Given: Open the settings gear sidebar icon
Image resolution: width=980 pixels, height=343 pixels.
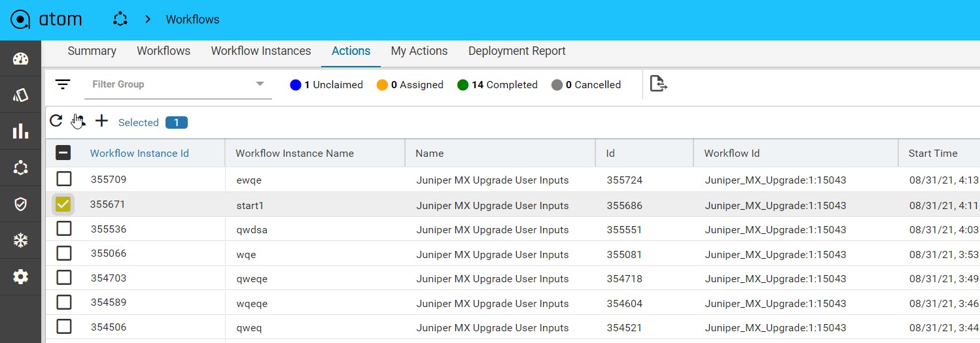Looking at the screenshot, I should pos(21,277).
